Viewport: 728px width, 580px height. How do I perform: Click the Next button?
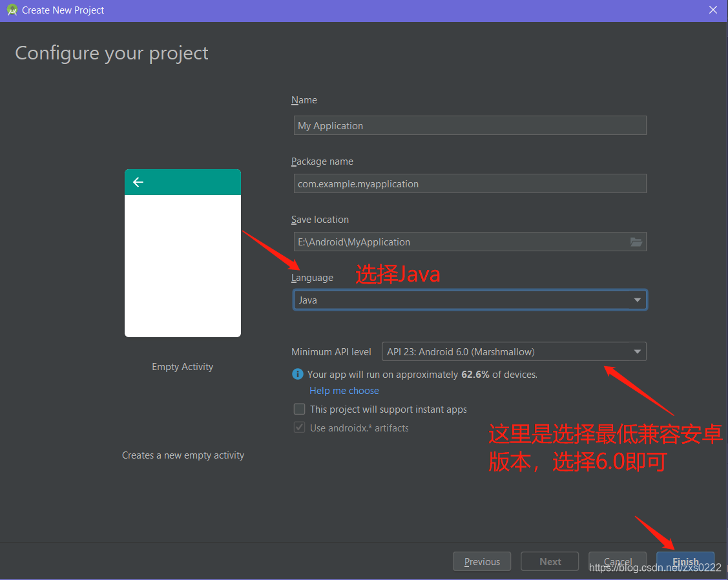549,561
